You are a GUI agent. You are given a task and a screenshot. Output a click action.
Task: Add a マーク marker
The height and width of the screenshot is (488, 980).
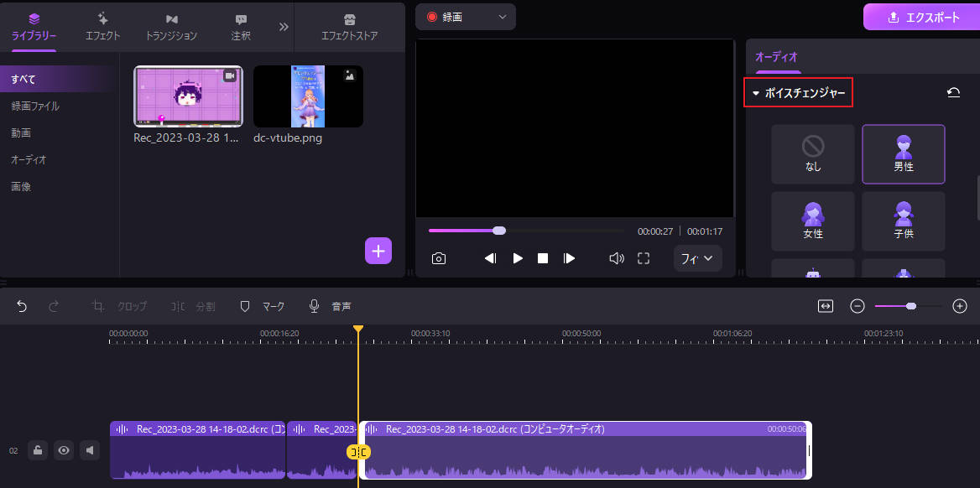[263, 306]
